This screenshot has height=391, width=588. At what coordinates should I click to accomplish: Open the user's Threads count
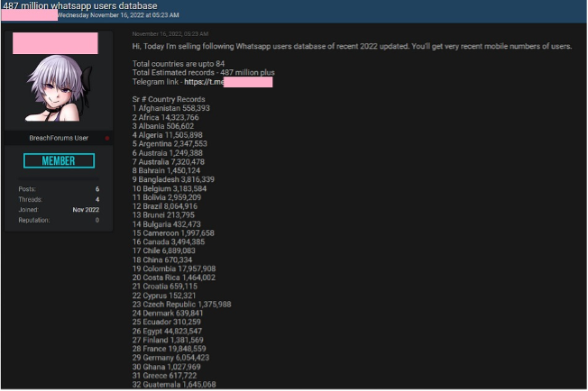click(97, 199)
